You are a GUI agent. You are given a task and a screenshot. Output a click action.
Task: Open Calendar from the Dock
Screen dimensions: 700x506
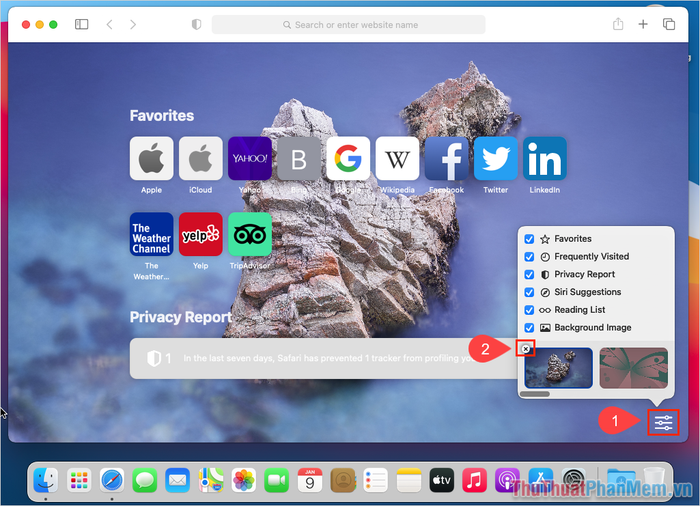(x=310, y=481)
